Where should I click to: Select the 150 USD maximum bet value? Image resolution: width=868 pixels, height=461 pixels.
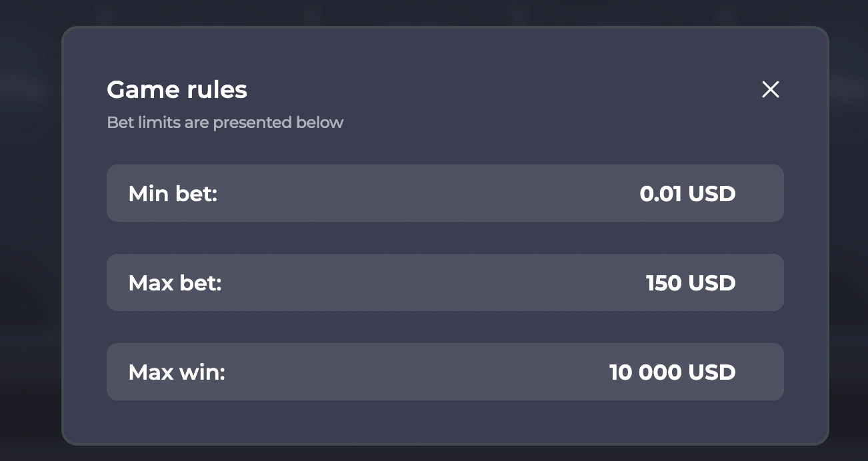[x=691, y=283]
